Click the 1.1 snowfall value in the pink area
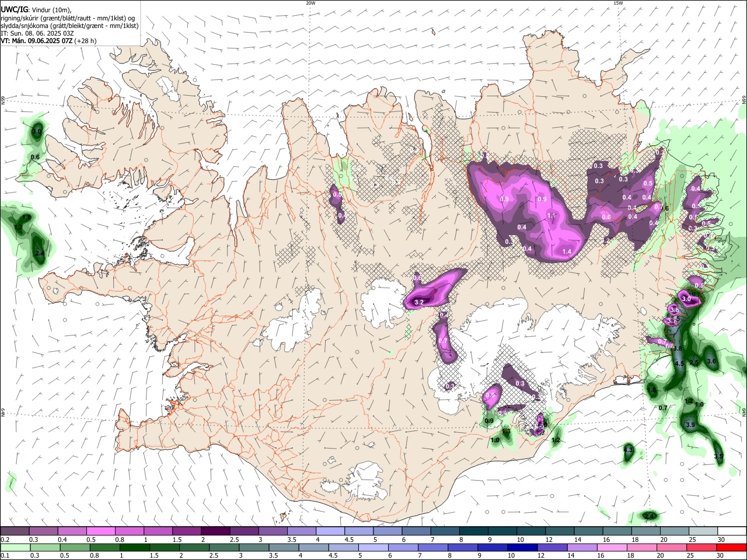This screenshot has height=560, width=747. pyautogui.click(x=551, y=215)
